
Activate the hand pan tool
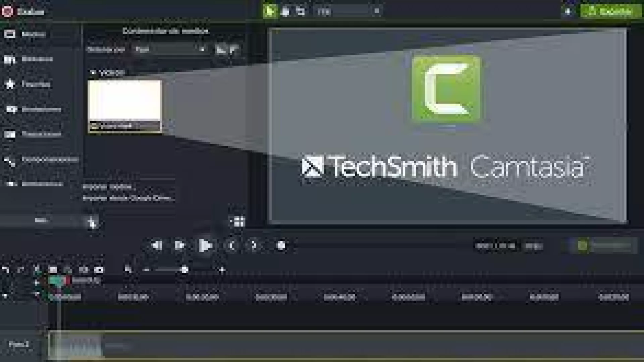pyautogui.click(x=285, y=11)
